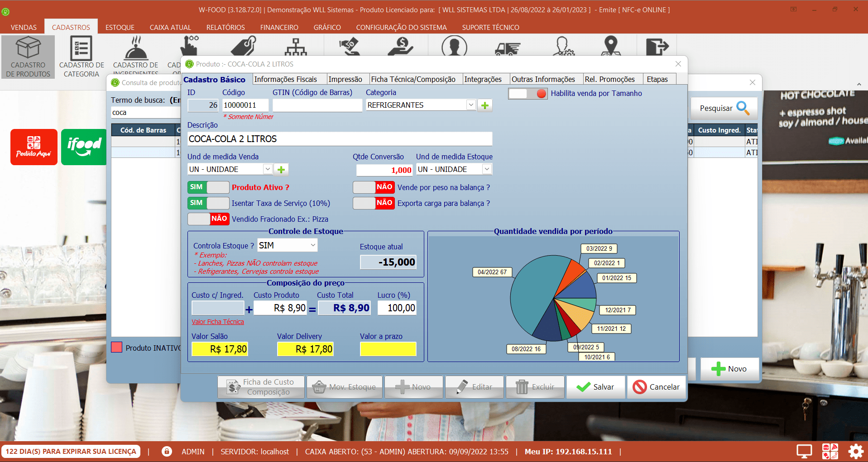Image resolution: width=868 pixels, height=462 pixels.
Task: Open the RELATÓRIOS menu tab
Action: click(x=225, y=27)
